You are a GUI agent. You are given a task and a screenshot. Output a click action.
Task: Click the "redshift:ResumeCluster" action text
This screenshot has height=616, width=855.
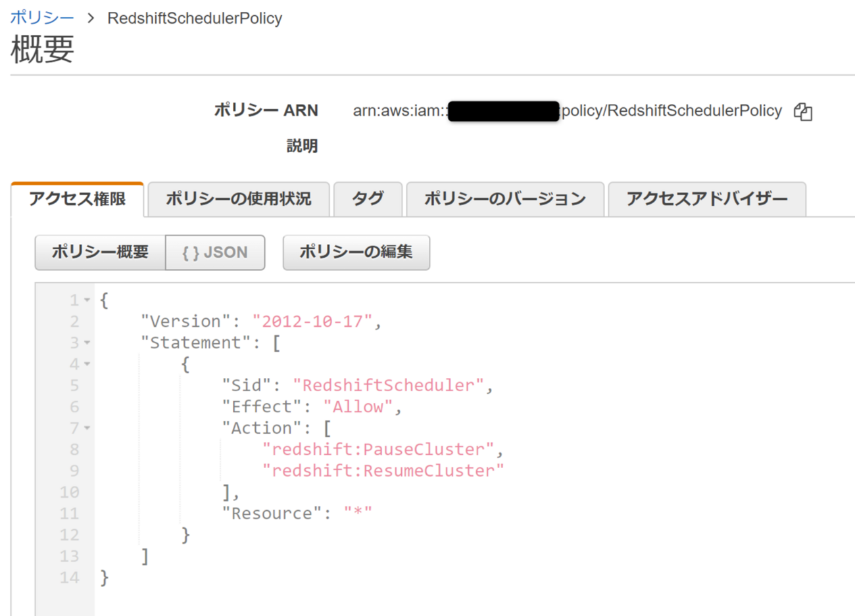point(383,471)
